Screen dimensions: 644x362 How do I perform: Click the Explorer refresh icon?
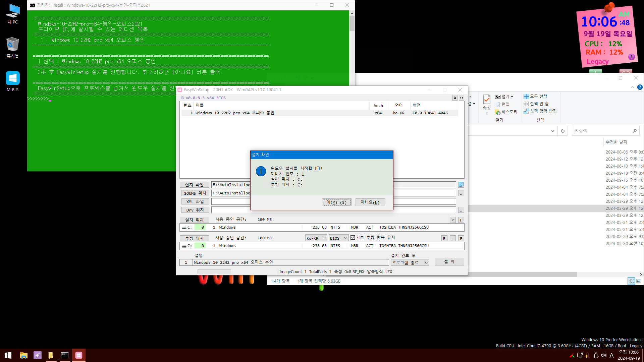tap(563, 131)
